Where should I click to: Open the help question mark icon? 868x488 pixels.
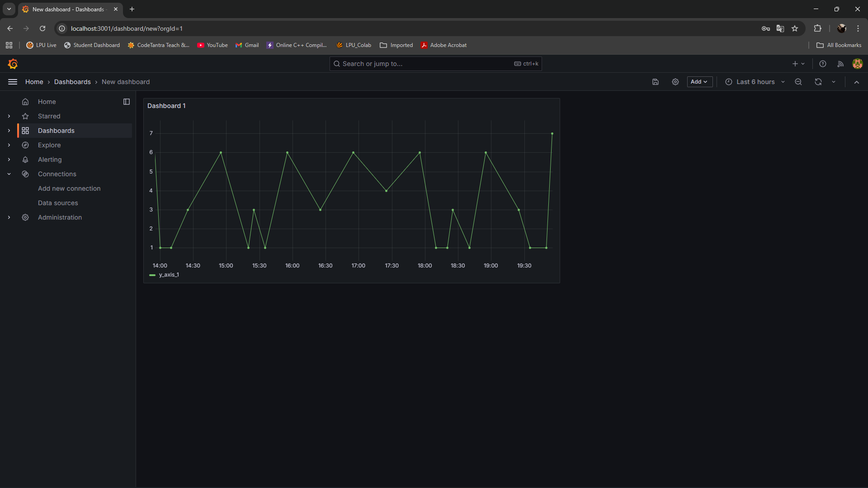tap(823, 64)
